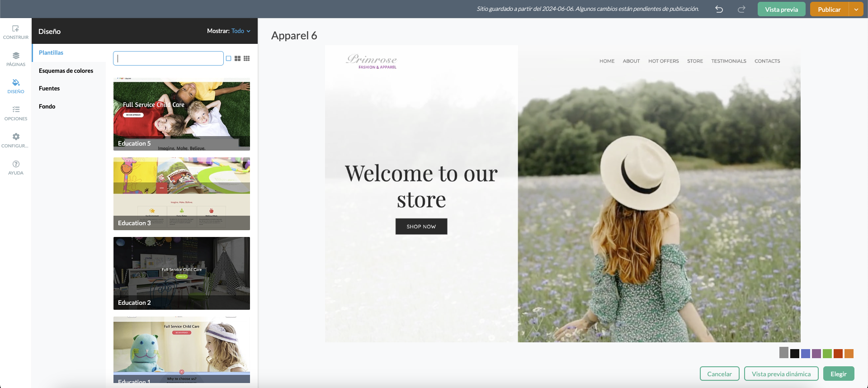The width and height of the screenshot is (868, 388).
Task: Switch to two-column grid view
Action: click(x=237, y=58)
